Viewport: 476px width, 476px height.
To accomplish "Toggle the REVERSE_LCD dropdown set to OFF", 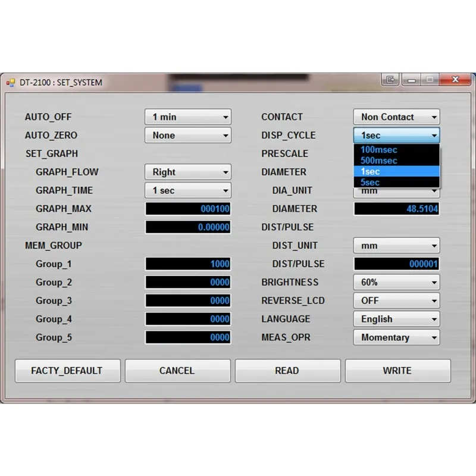I will (x=396, y=301).
